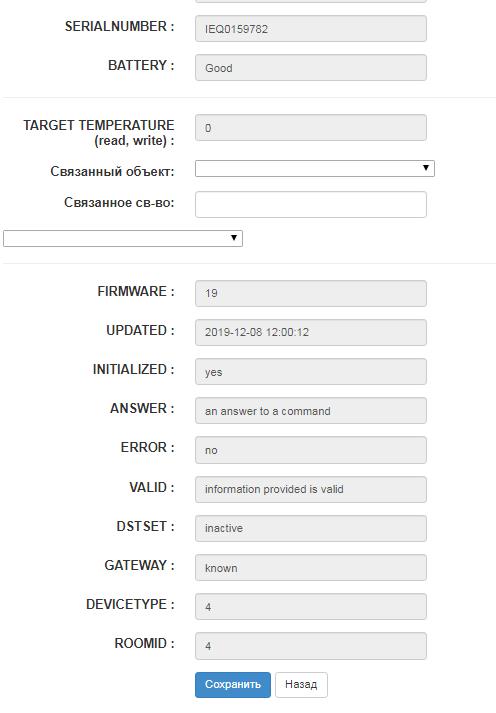Screen dimensions: 496x713
Task: Click the TARGET TEMPERATURE label
Action: (x=99, y=133)
